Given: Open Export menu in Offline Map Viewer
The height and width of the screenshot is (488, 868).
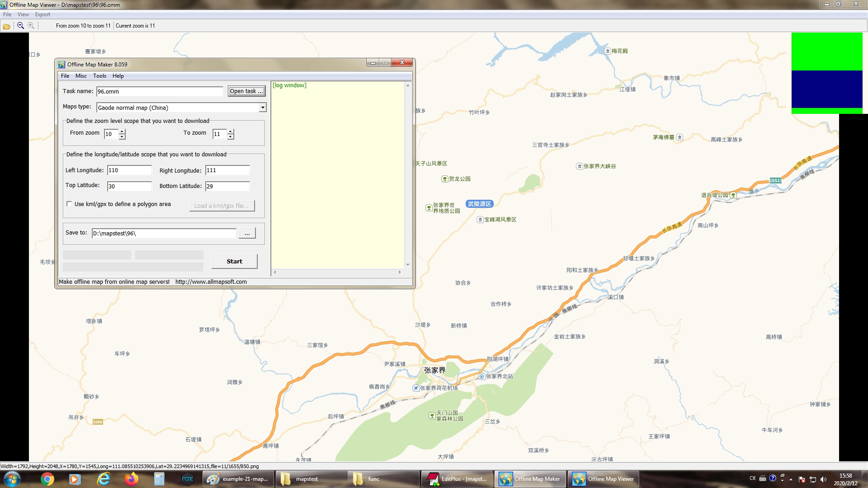Looking at the screenshot, I should click(42, 14).
